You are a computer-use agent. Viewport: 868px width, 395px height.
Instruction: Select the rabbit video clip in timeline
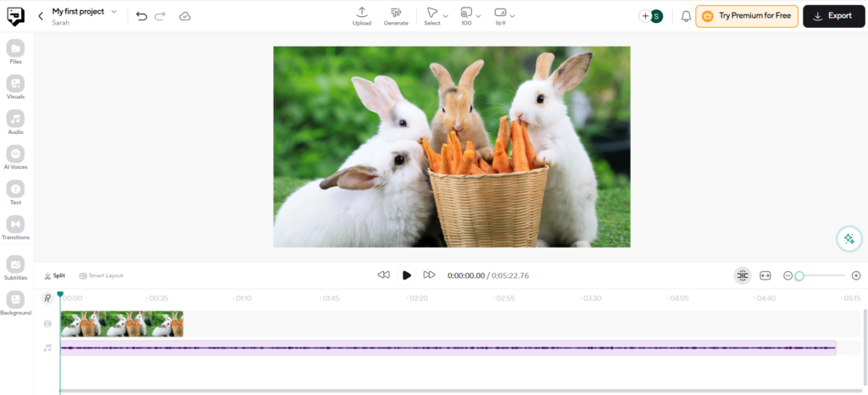click(x=122, y=324)
